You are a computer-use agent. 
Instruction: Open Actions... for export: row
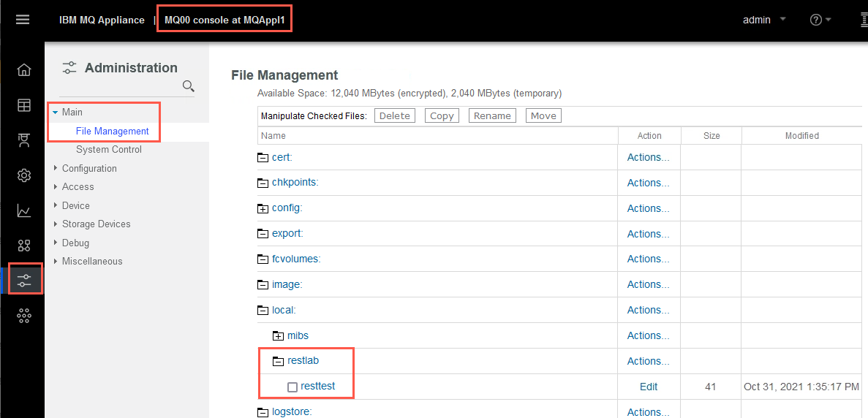point(648,234)
